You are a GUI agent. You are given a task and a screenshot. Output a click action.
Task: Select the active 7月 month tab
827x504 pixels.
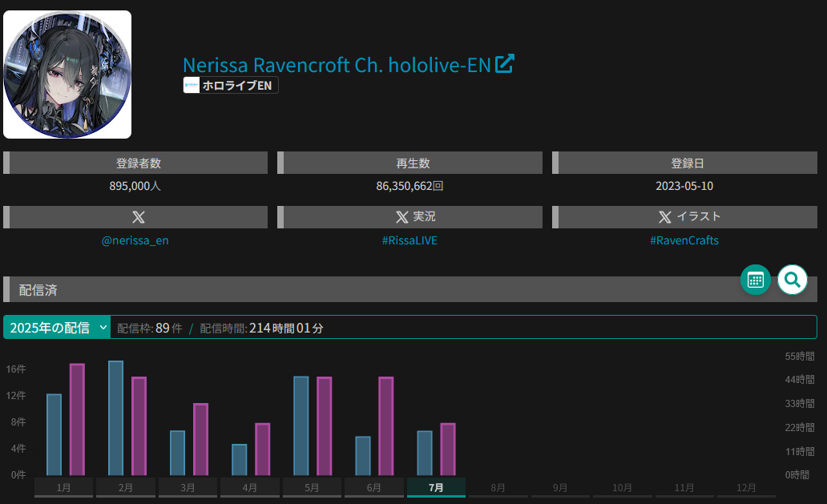436,488
